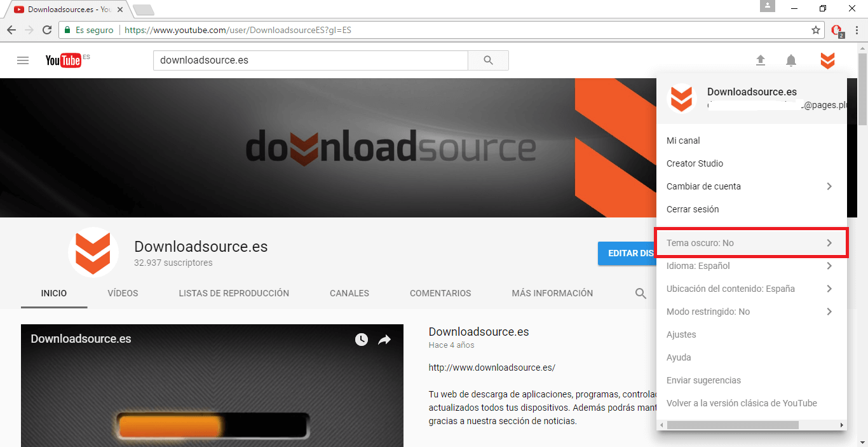Bookmark this page with star icon

point(816,30)
